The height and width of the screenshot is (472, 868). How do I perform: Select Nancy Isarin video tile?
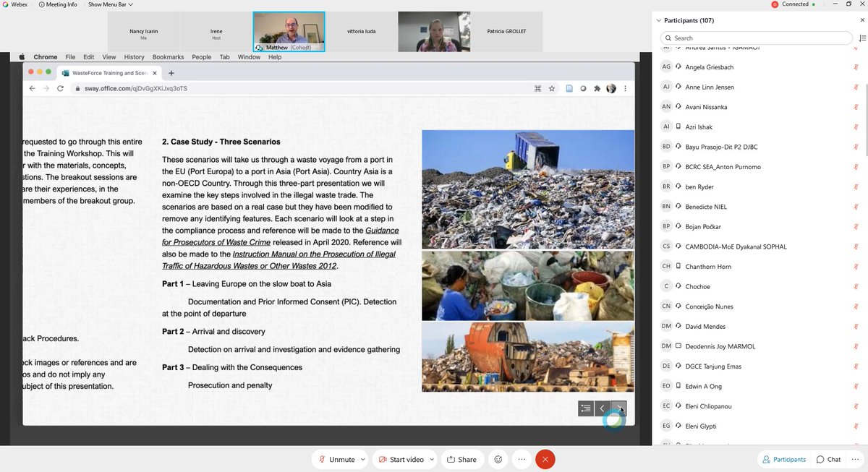[143, 32]
